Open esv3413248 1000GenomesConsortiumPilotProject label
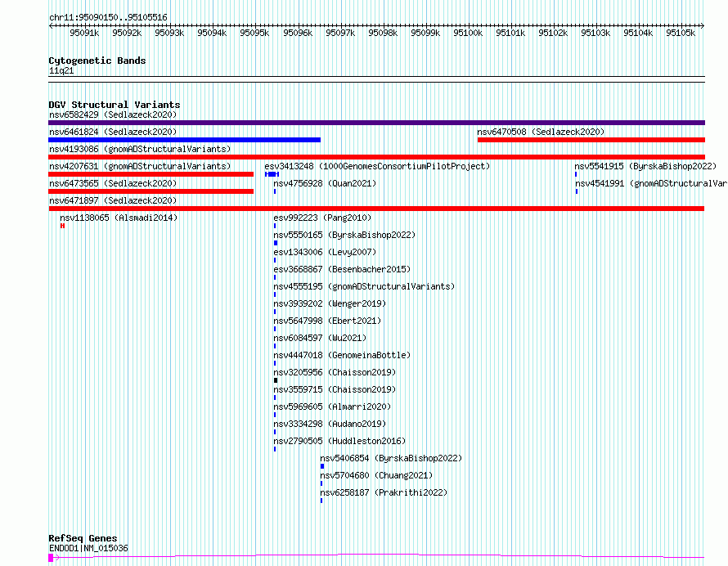Viewport: 728px width, 566px height. pos(377,166)
